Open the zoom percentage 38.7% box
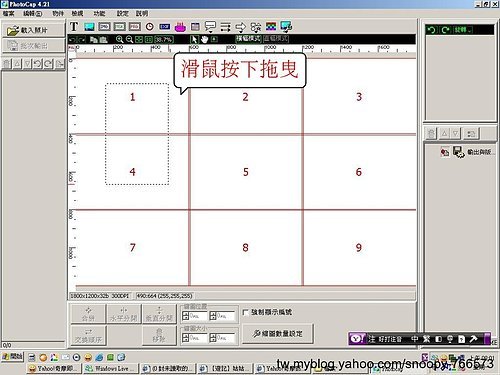This screenshot has height=375, width=500. pyautogui.click(x=164, y=39)
